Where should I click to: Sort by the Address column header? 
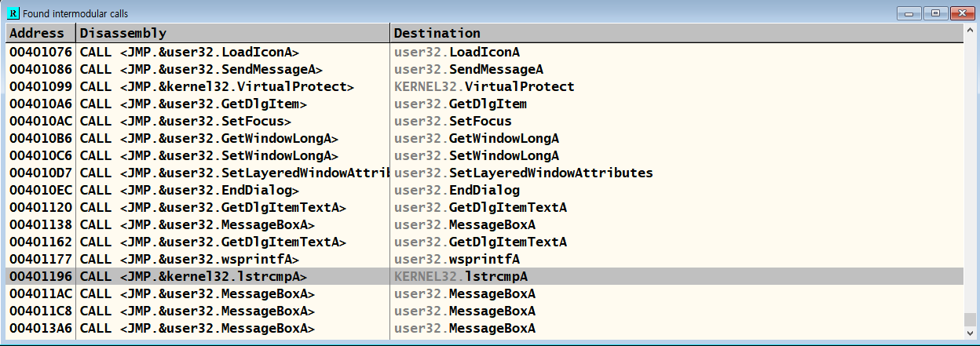click(x=42, y=33)
